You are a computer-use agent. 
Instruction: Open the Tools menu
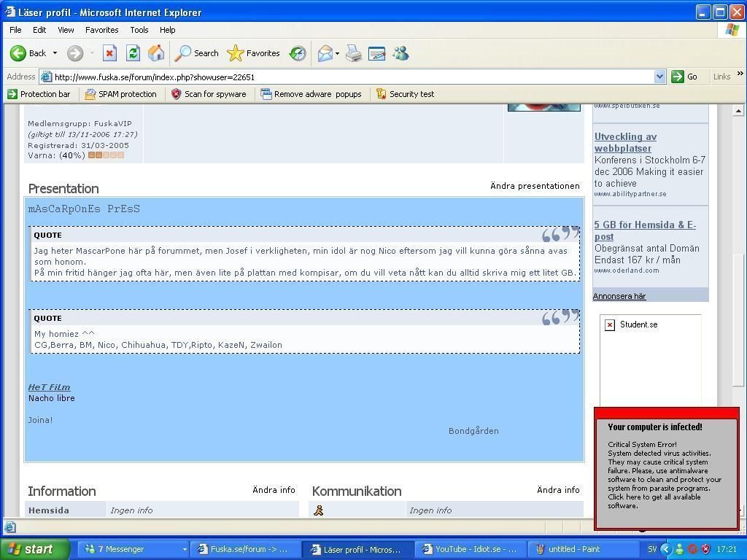(x=139, y=30)
